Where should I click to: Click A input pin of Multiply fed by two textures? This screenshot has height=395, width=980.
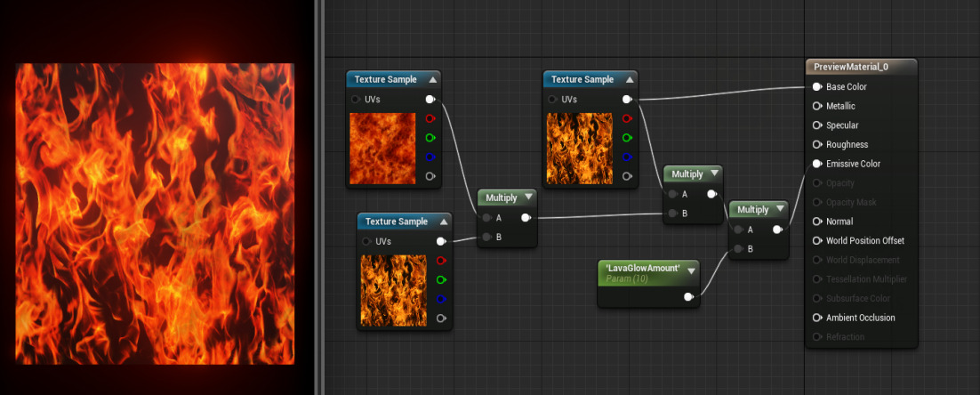pos(486,218)
